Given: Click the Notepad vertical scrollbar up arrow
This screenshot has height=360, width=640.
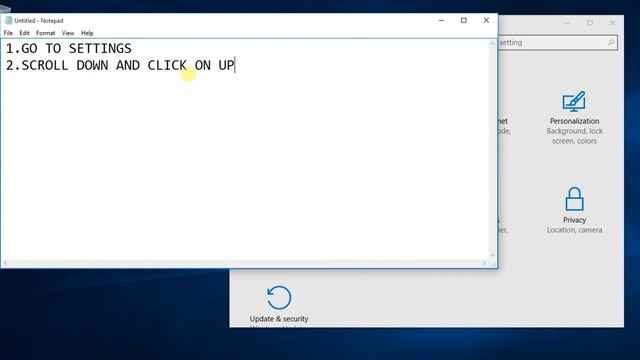Looking at the screenshot, I should [493, 43].
